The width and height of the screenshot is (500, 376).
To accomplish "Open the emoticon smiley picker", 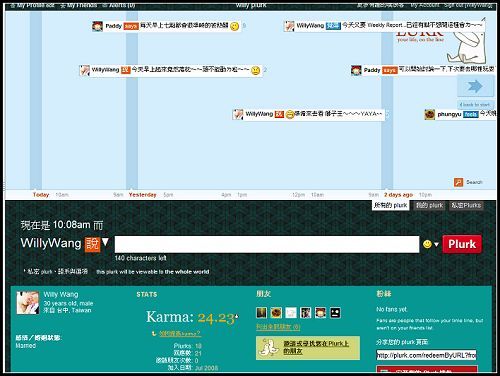I will (x=427, y=244).
